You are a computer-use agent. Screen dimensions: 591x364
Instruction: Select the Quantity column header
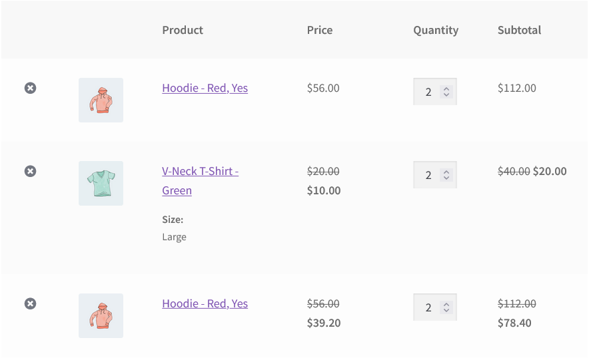coord(436,30)
